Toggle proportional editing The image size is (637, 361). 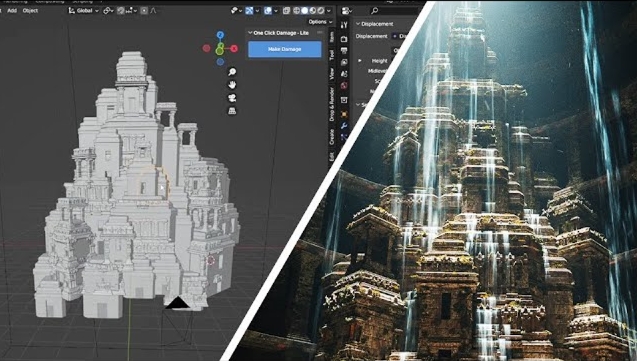[144, 11]
